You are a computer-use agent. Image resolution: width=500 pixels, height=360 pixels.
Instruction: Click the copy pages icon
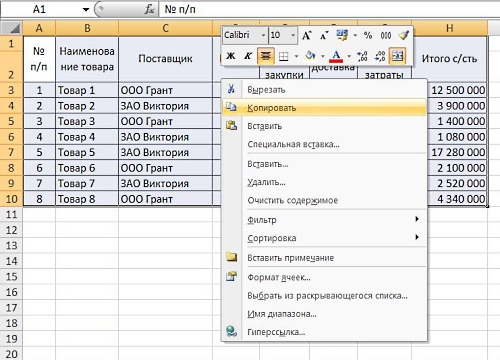pos(231,107)
